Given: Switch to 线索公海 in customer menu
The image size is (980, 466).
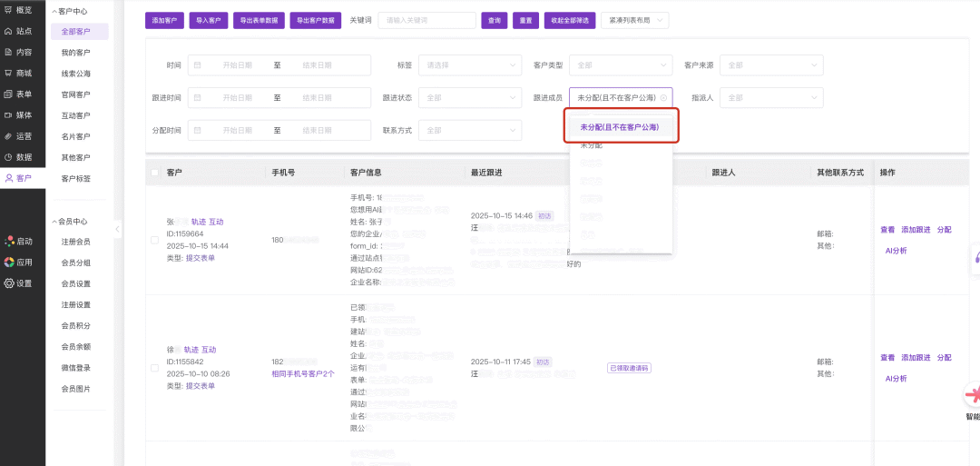Looking at the screenshot, I should (x=76, y=74).
